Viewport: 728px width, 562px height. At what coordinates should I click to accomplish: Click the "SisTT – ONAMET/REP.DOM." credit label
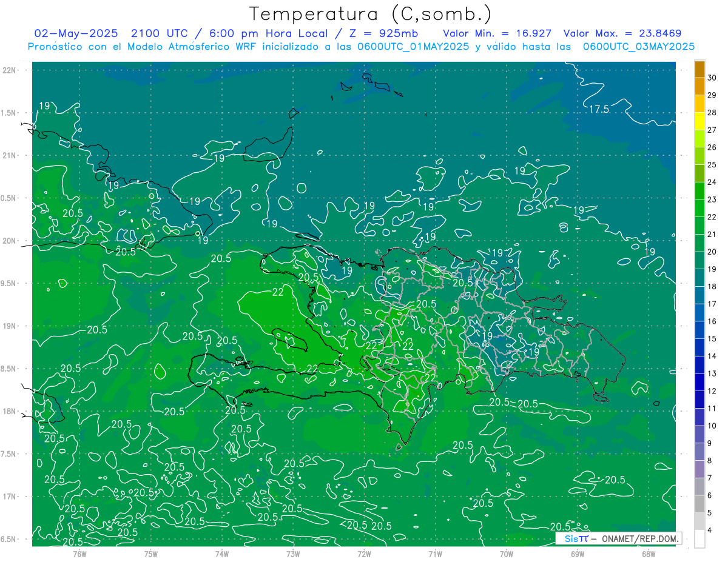(619, 538)
